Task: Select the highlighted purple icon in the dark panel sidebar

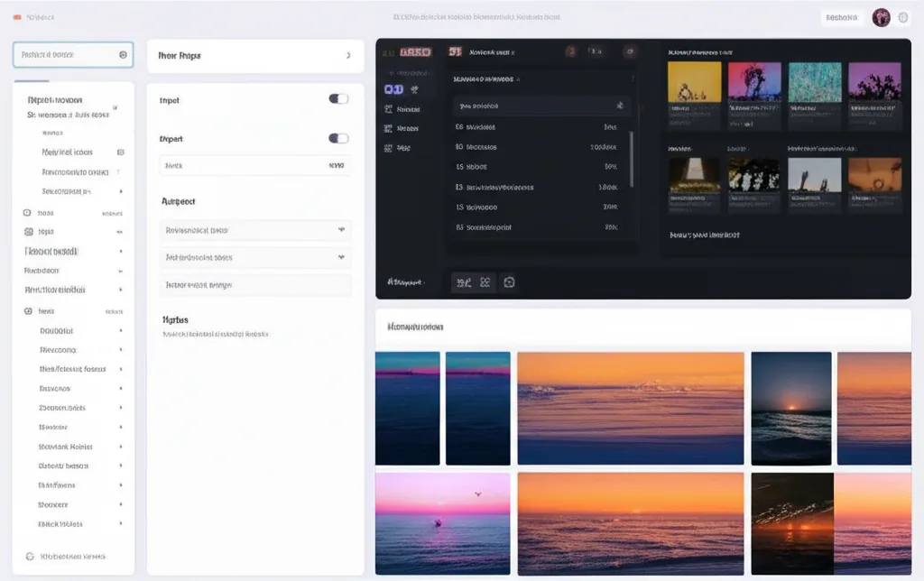Action: 393,89
